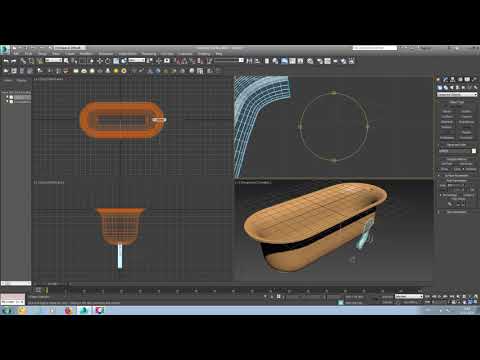Open the Utilities command panel tab
Screen dimensions: 480x360
[474, 79]
